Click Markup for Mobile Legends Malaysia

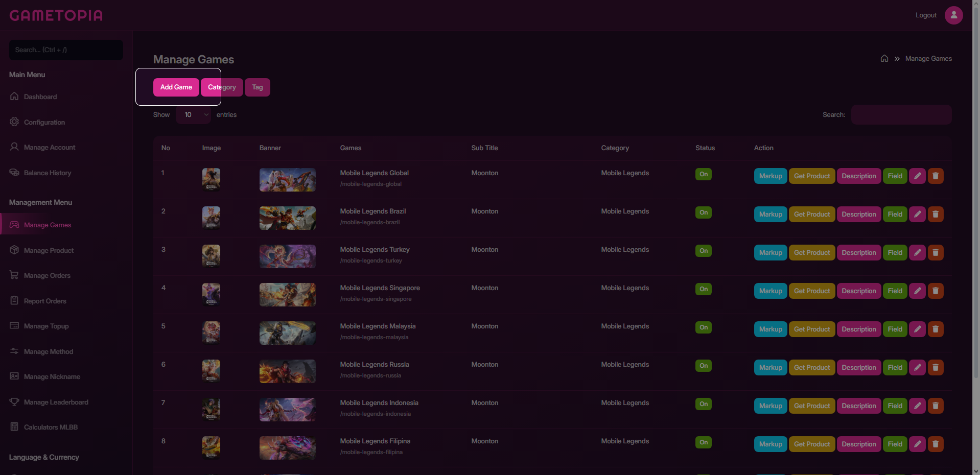click(x=771, y=329)
